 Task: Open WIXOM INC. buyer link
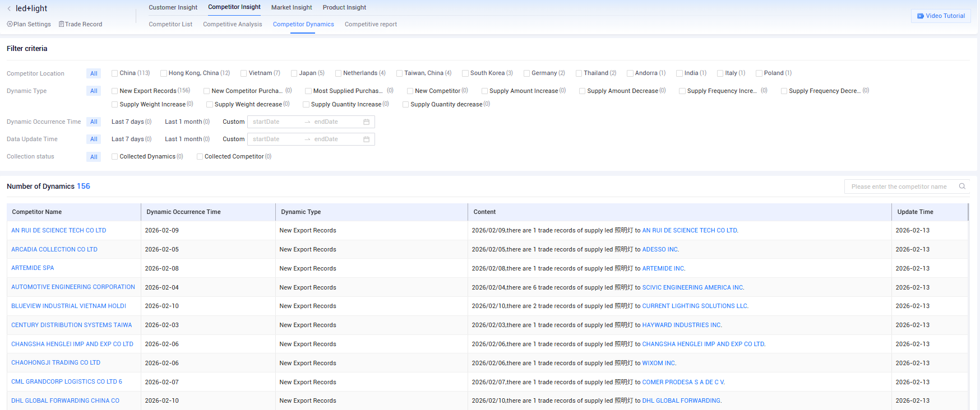point(659,363)
